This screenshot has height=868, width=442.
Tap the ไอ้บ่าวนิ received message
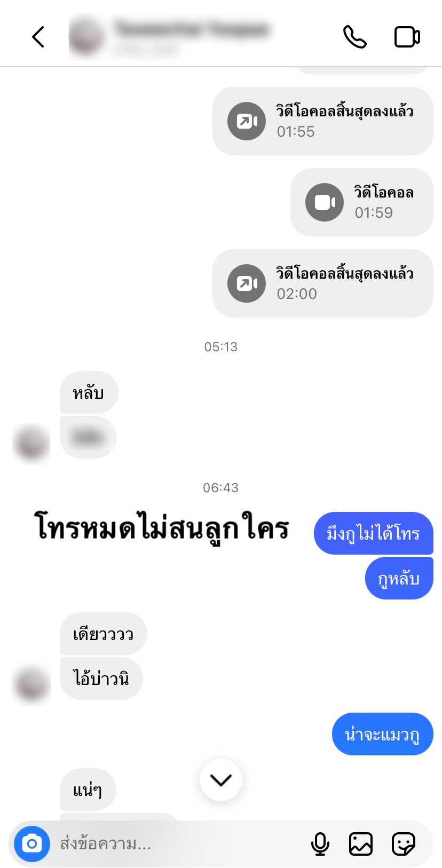coord(101,678)
